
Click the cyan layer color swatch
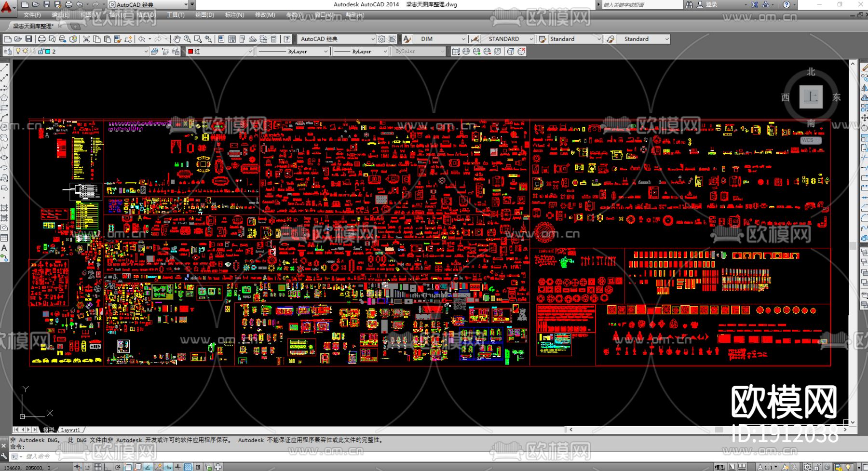point(48,51)
